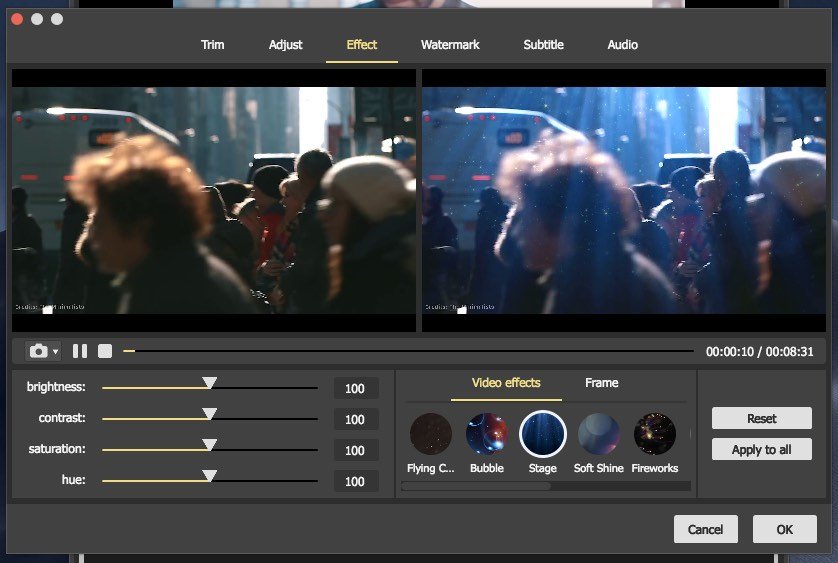Image resolution: width=838 pixels, height=563 pixels.
Task: Pause the video preview
Action: point(80,351)
